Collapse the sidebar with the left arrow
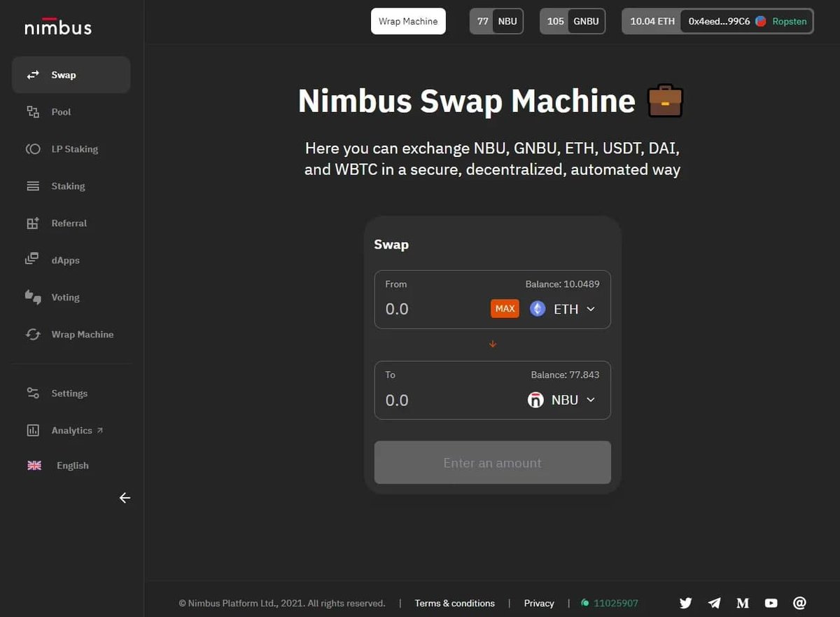Image resolution: width=840 pixels, height=617 pixels. tap(125, 498)
